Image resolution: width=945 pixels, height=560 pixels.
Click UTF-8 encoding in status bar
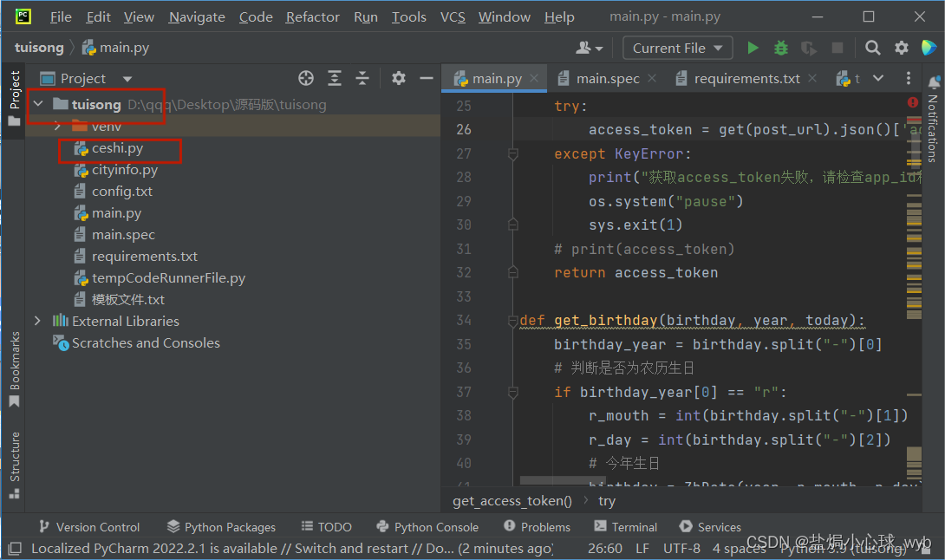[x=681, y=549]
